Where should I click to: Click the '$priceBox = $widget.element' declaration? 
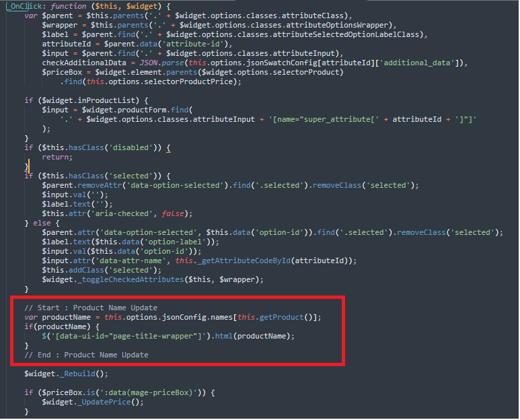[x=192, y=72]
